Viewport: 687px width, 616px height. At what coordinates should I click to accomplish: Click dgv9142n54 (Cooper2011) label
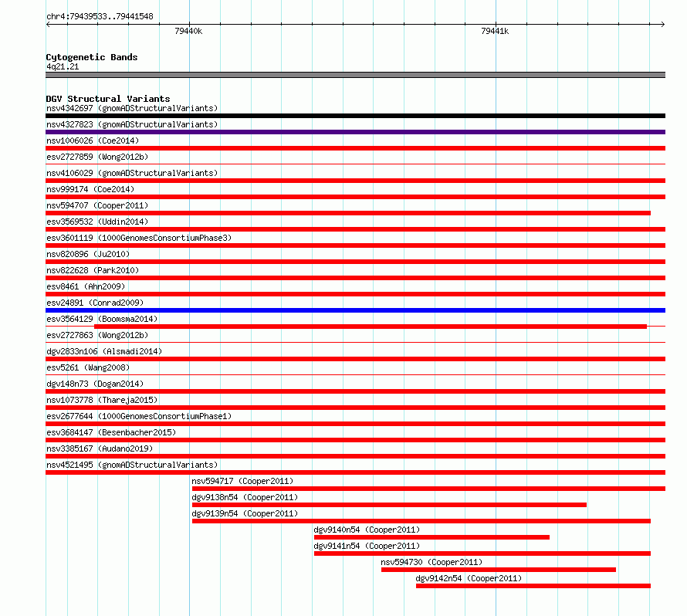[x=469, y=578]
